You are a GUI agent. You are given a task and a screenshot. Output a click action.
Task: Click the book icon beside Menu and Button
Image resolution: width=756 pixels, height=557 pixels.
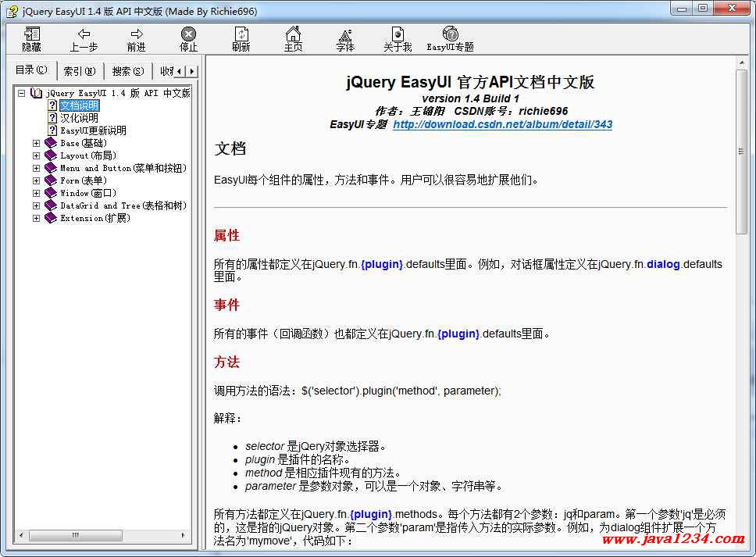pyautogui.click(x=51, y=168)
